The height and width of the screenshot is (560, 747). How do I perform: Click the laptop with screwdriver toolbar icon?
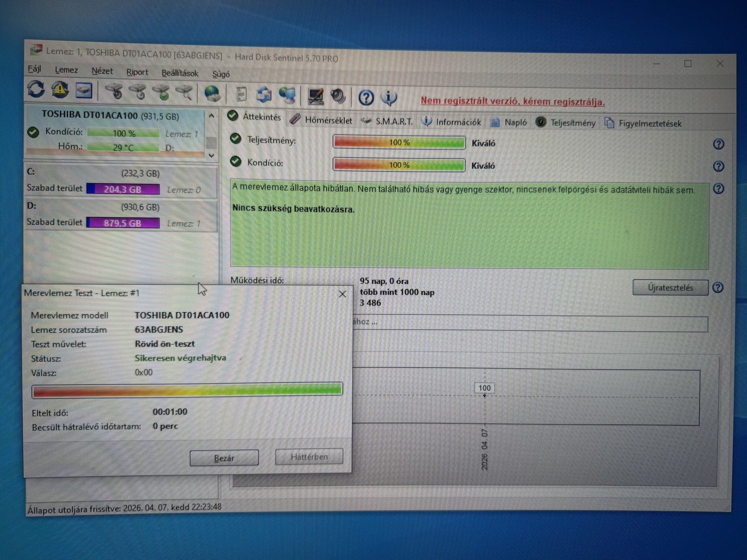pos(316,96)
